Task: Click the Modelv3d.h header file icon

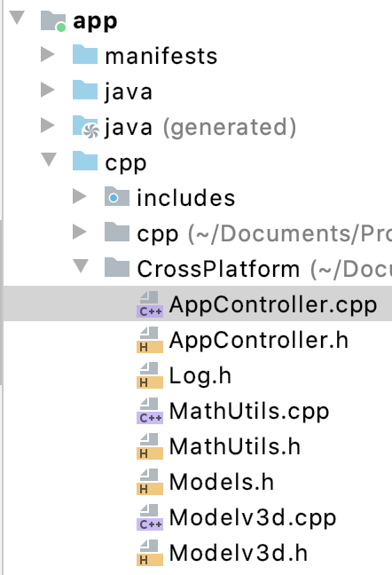Action: tap(150, 553)
